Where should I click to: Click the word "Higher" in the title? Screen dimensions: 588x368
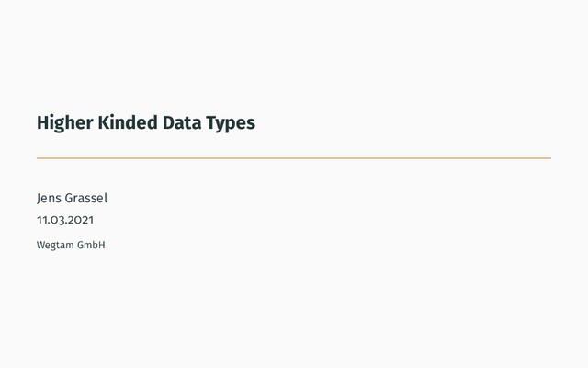point(64,122)
